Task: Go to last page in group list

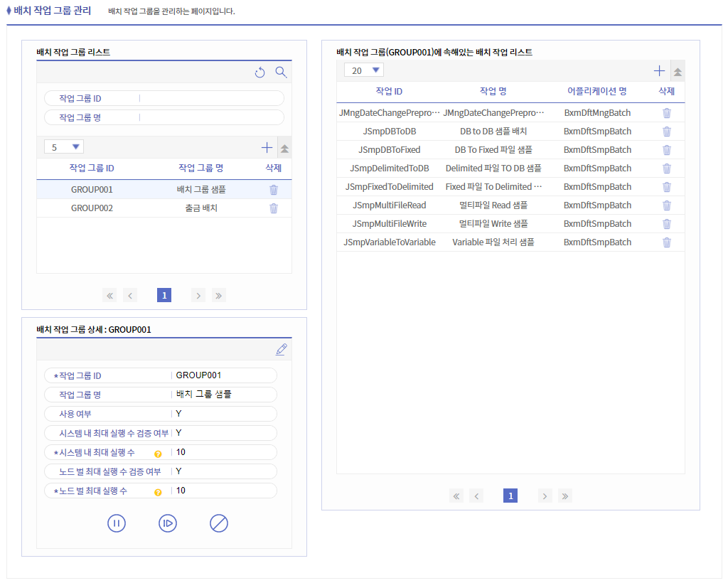Action: coord(219,295)
